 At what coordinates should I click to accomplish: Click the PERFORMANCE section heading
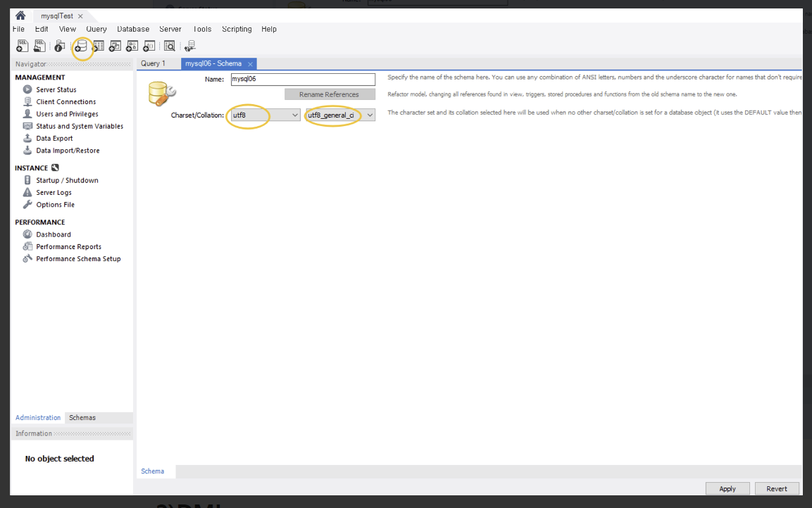click(x=40, y=222)
